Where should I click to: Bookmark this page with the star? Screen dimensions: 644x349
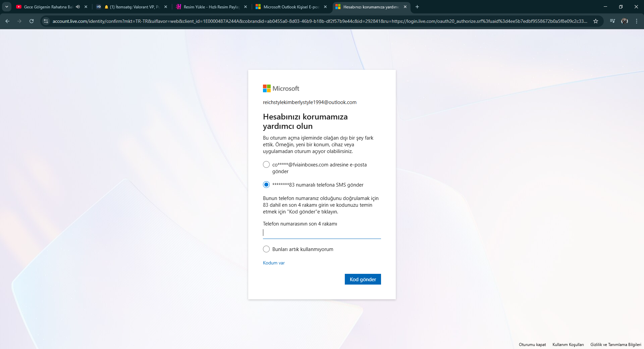click(596, 21)
